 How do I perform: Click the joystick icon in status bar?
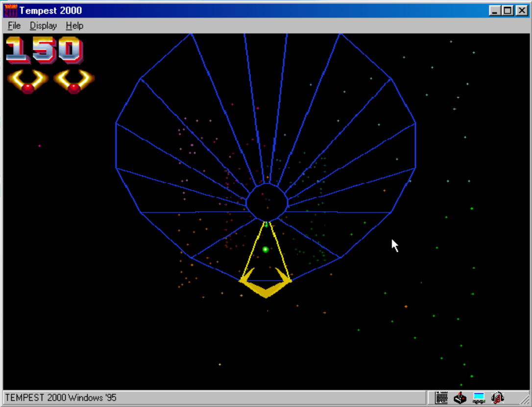[460, 398]
